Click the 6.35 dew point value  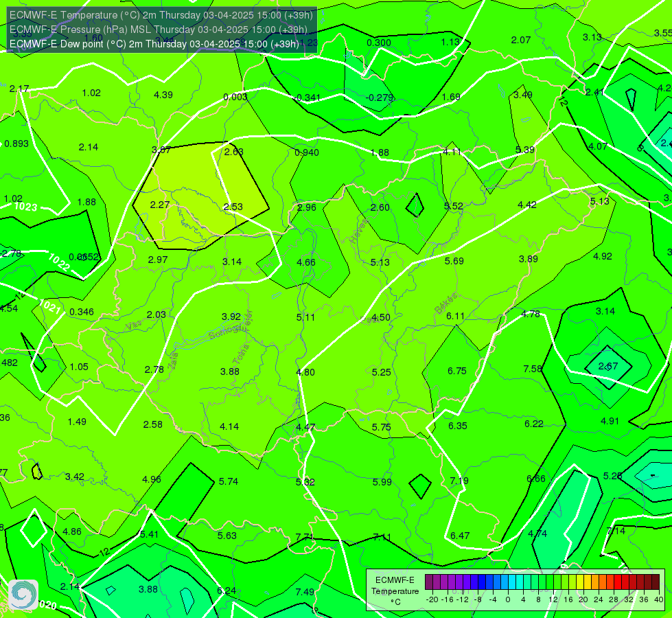(458, 426)
